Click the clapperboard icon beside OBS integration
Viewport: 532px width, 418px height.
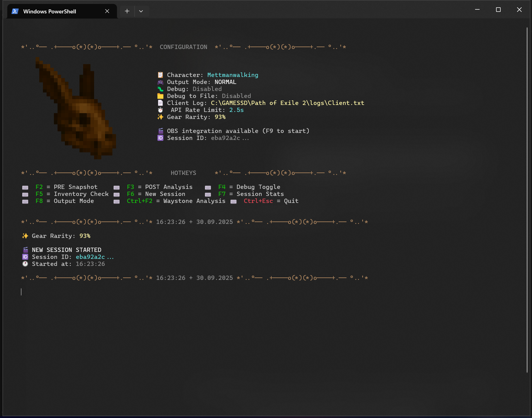click(160, 131)
